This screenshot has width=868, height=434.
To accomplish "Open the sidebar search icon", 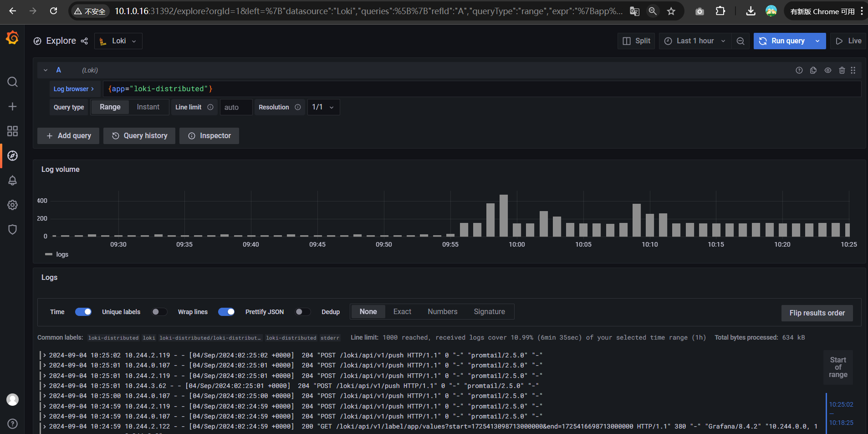I will (12, 82).
